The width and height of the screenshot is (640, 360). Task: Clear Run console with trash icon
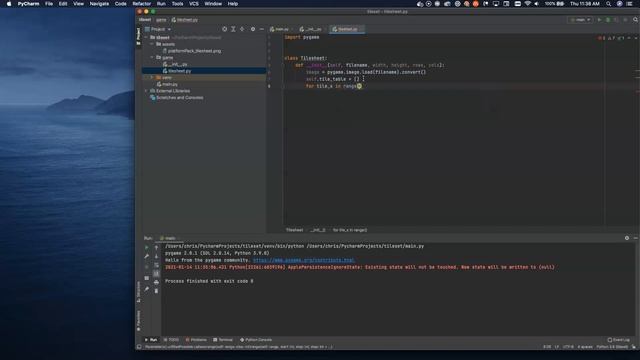156,291
